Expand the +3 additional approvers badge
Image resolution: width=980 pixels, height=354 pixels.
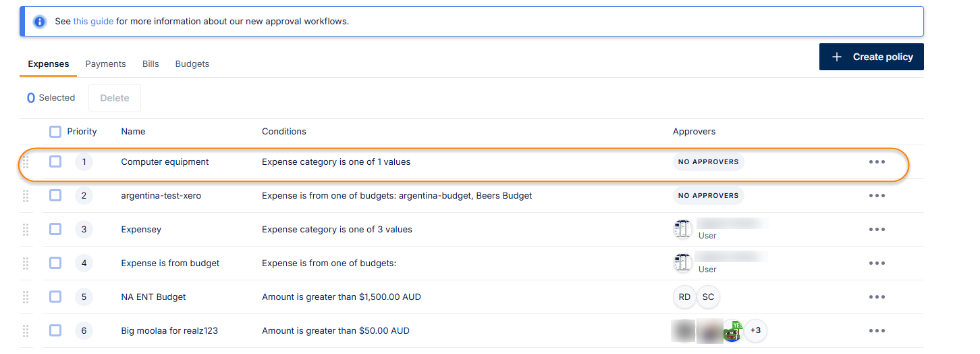click(x=756, y=331)
